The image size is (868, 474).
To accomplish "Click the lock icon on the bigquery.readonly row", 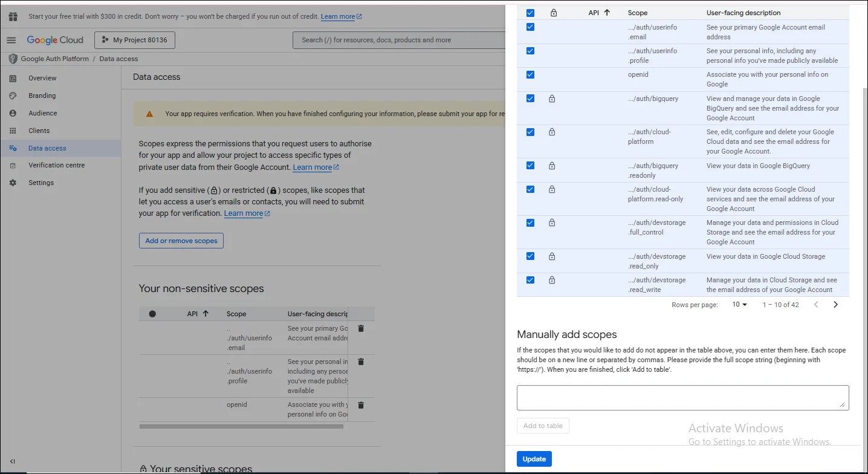I will tap(552, 166).
